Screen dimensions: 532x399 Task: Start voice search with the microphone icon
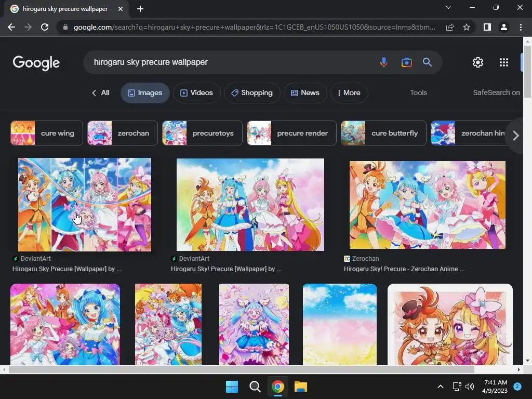384,62
